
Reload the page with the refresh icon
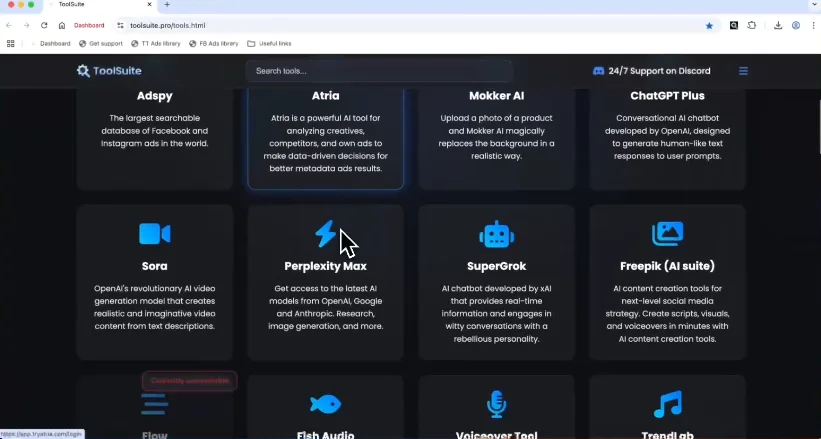coord(44,25)
